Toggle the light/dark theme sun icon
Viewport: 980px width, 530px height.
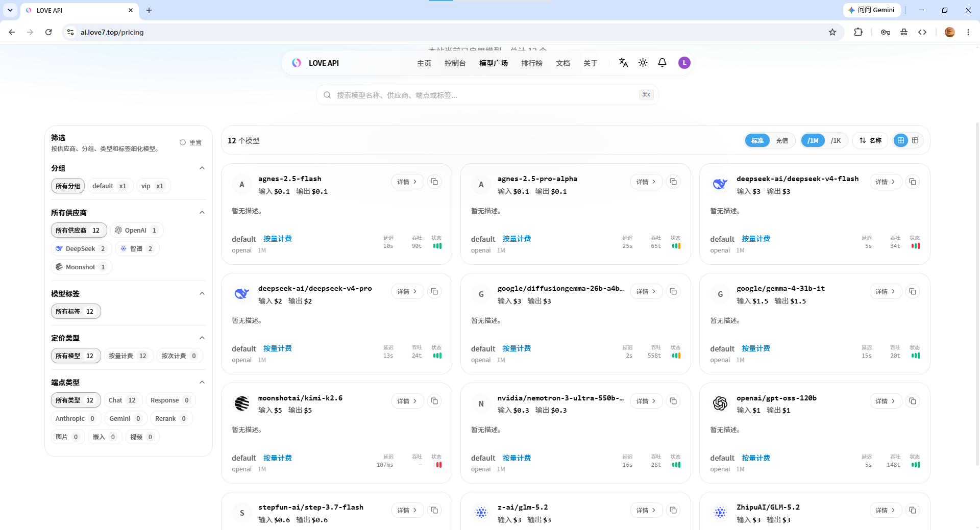click(643, 63)
